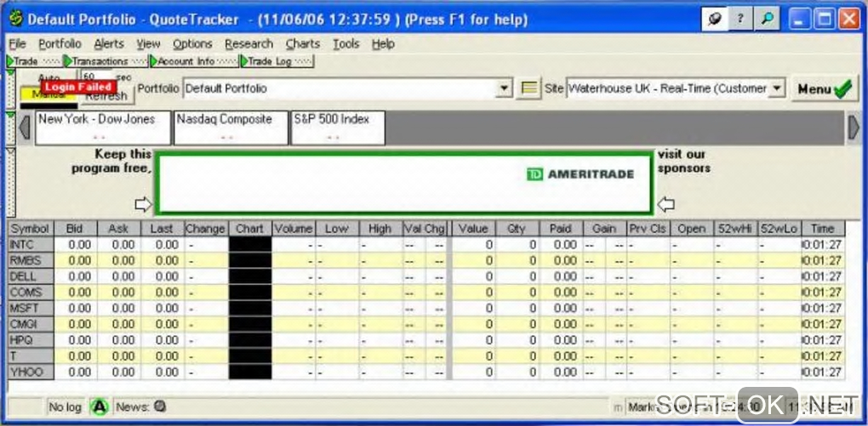Open the Options menu
This screenshot has height=426, width=868.
point(192,43)
